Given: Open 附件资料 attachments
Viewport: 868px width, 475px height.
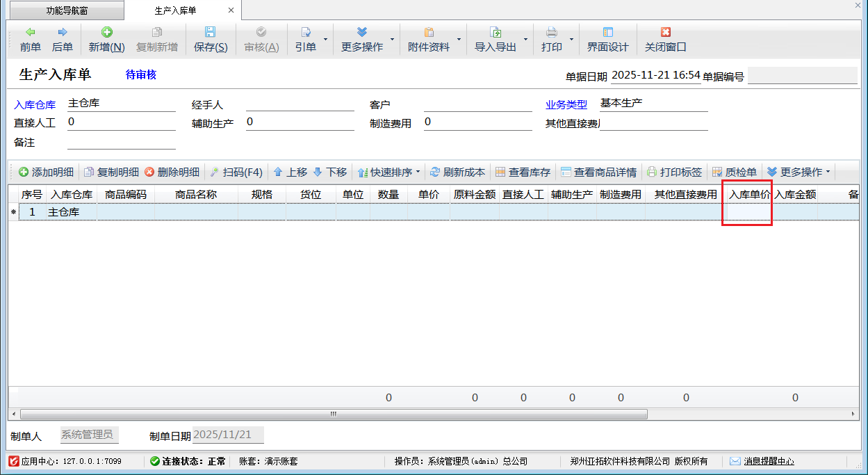Looking at the screenshot, I should pyautogui.click(x=428, y=39).
